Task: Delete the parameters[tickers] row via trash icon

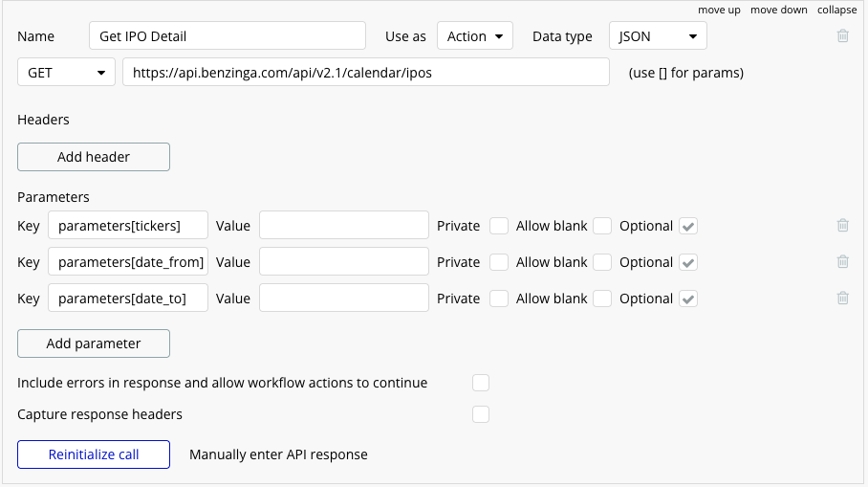Action: (x=842, y=226)
